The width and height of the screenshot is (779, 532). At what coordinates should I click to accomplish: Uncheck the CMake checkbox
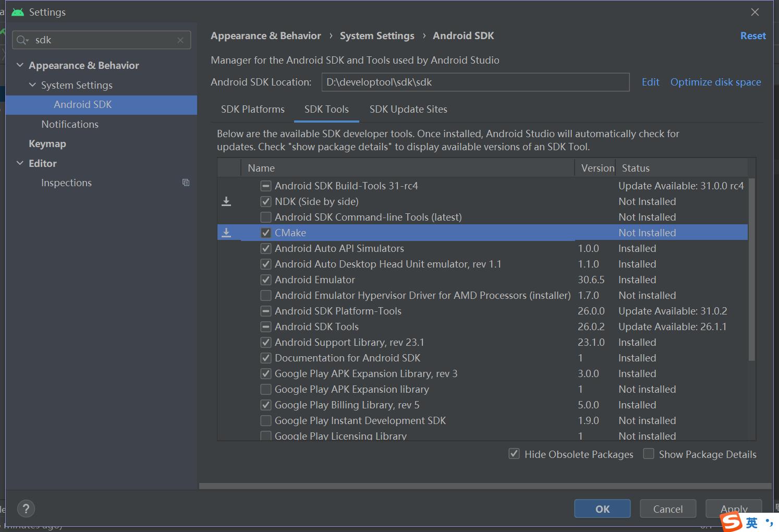[x=266, y=233]
